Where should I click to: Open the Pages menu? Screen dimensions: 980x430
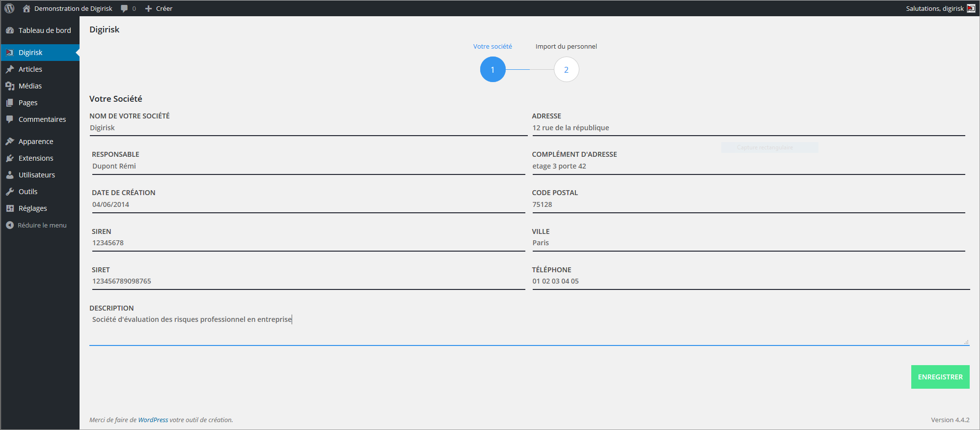tap(40, 103)
